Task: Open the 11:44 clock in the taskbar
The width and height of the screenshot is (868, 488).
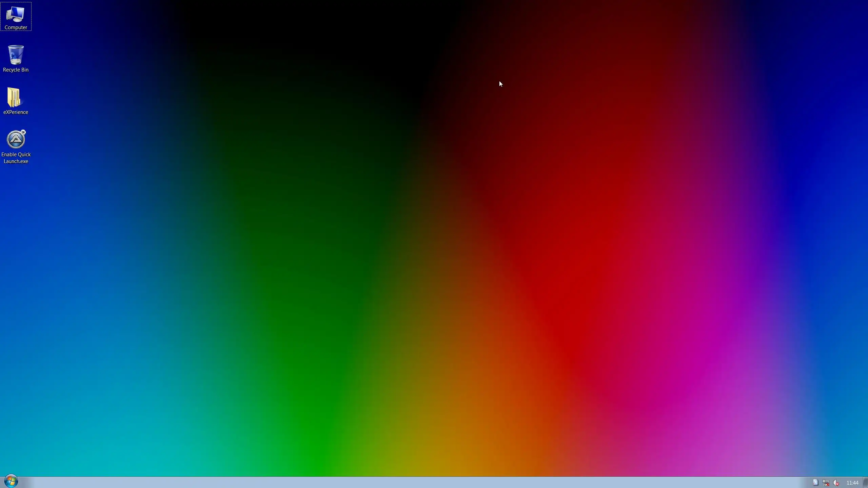Action: coord(852,483)
